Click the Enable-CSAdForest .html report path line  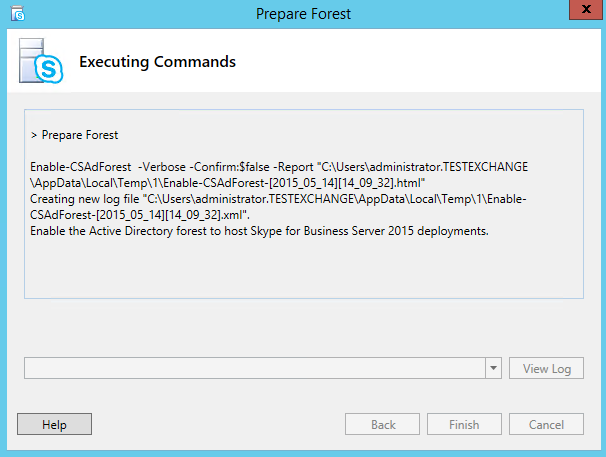point(228,183)
